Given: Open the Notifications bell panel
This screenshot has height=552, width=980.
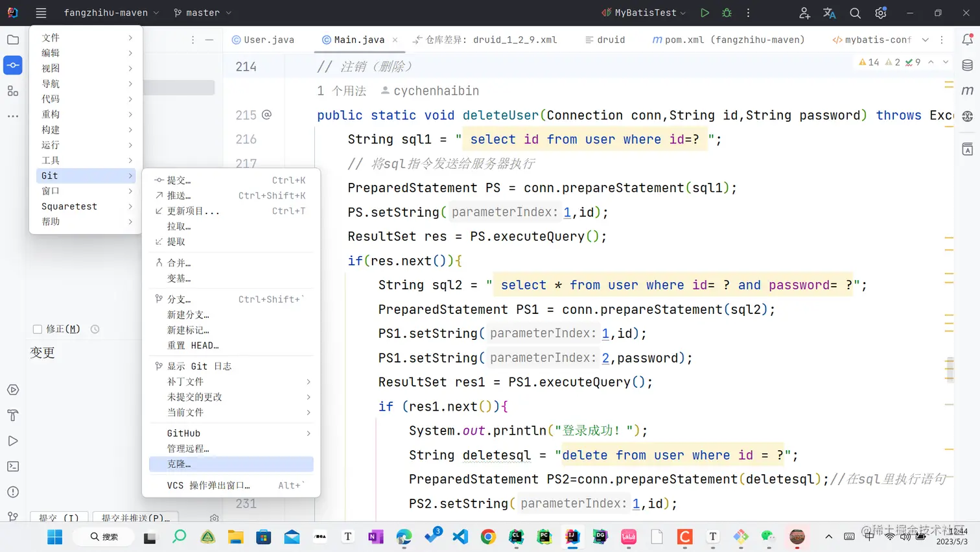Looking at the screenshot, I should click(x=968, y=40).
